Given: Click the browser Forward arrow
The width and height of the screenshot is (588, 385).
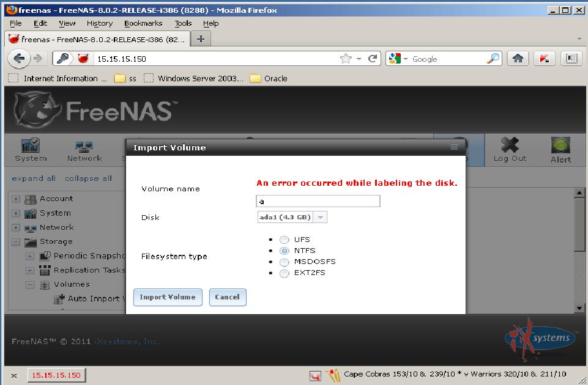Looking at the screenshot, I should (x=38, y=59).
